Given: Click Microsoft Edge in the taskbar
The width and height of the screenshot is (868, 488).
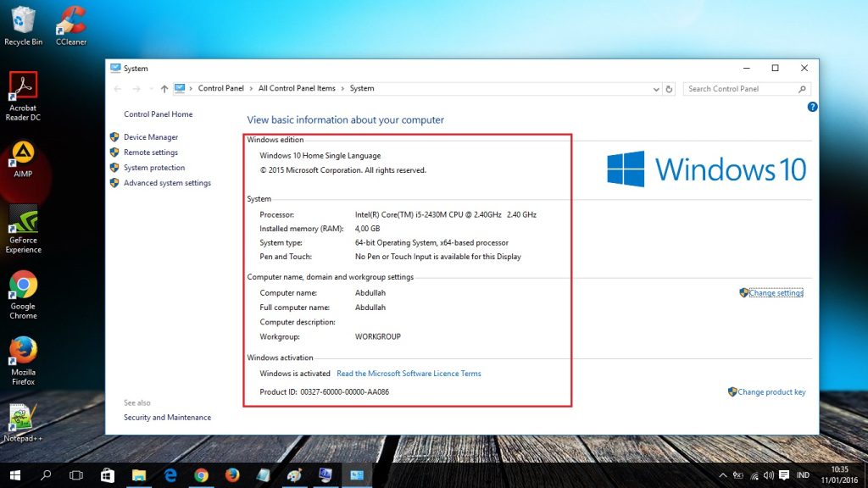Looking at the screenshot, I should (x=170, y=475).
